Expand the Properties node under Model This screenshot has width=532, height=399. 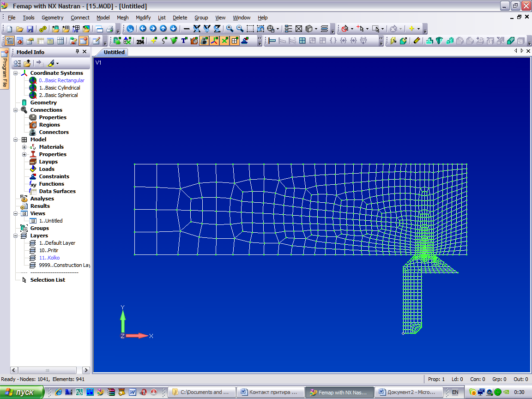[x=24, y=154]
